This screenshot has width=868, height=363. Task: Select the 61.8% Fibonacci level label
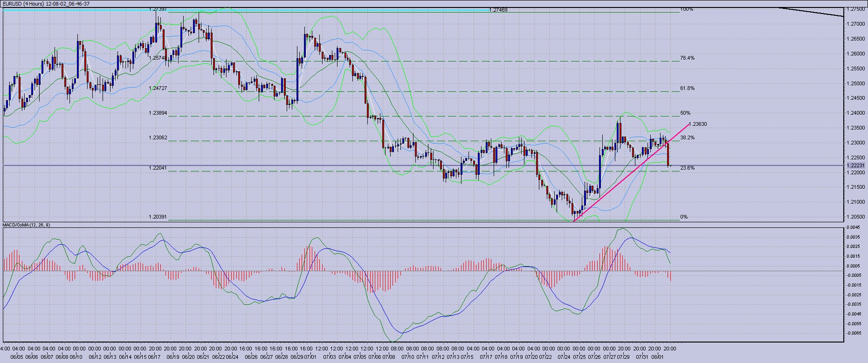pyautogui.click(x=687, y=88)
